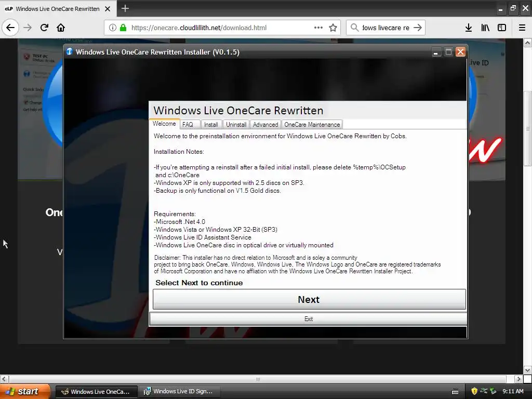The width and height of the screenshot is (532, 399).
Task: Click the Installation Notes: heading
Action: [179, 152]
